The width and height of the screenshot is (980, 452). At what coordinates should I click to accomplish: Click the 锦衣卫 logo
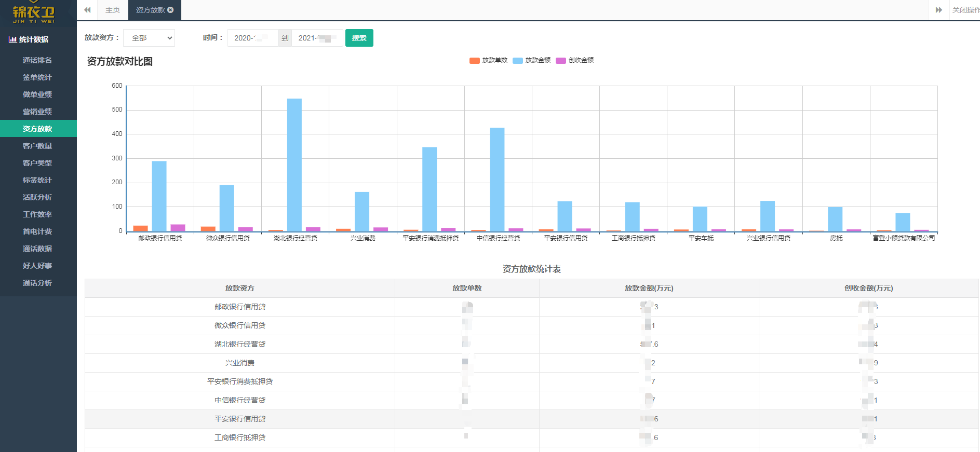(x=34, y=12)
